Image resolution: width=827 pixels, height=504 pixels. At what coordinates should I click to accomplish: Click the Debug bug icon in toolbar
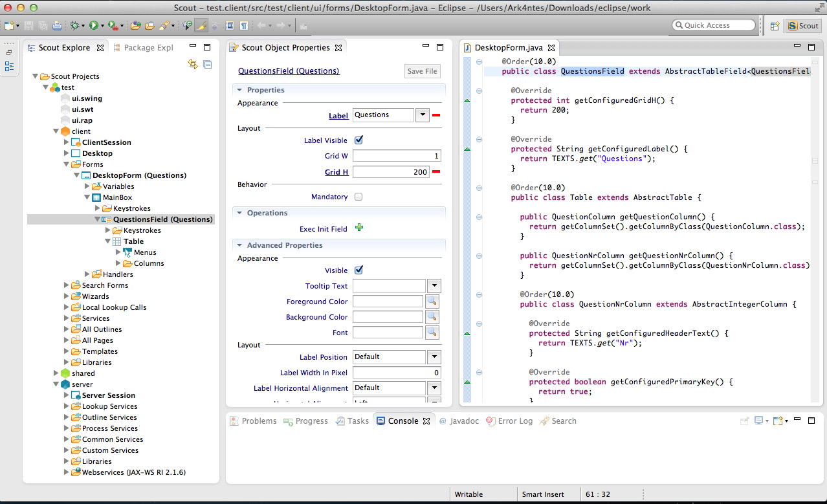point(75,26)
